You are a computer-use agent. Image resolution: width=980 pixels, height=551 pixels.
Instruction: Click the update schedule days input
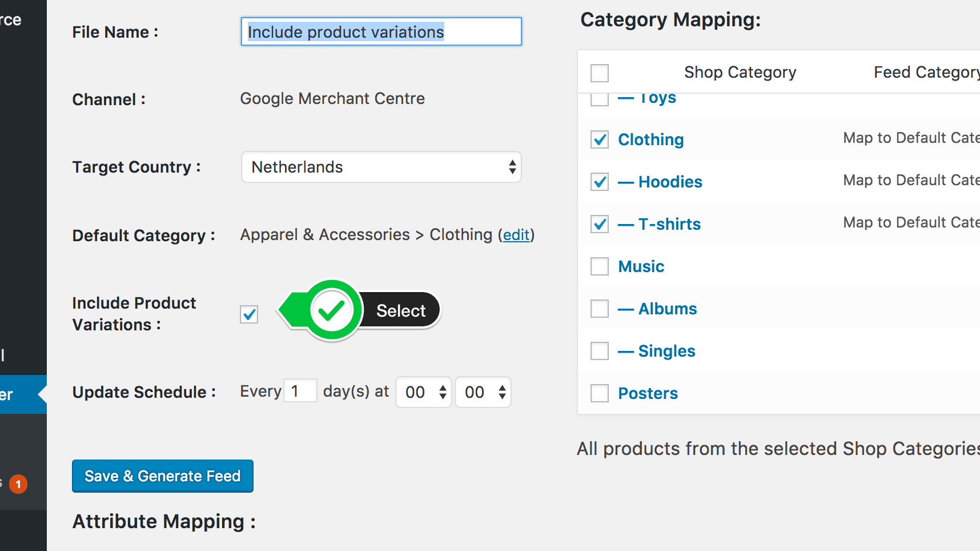[x=300, y=392]
